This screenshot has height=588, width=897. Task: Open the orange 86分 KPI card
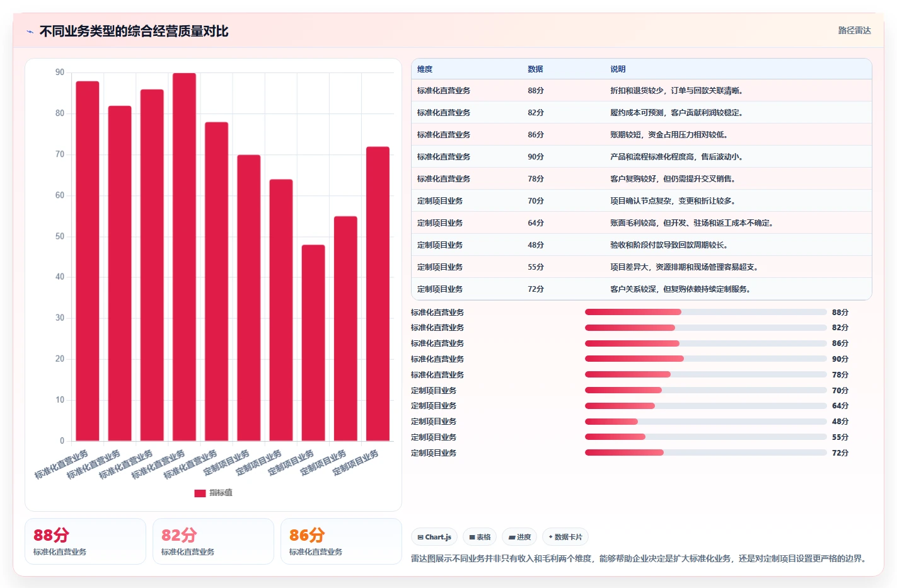coord(341,541)
